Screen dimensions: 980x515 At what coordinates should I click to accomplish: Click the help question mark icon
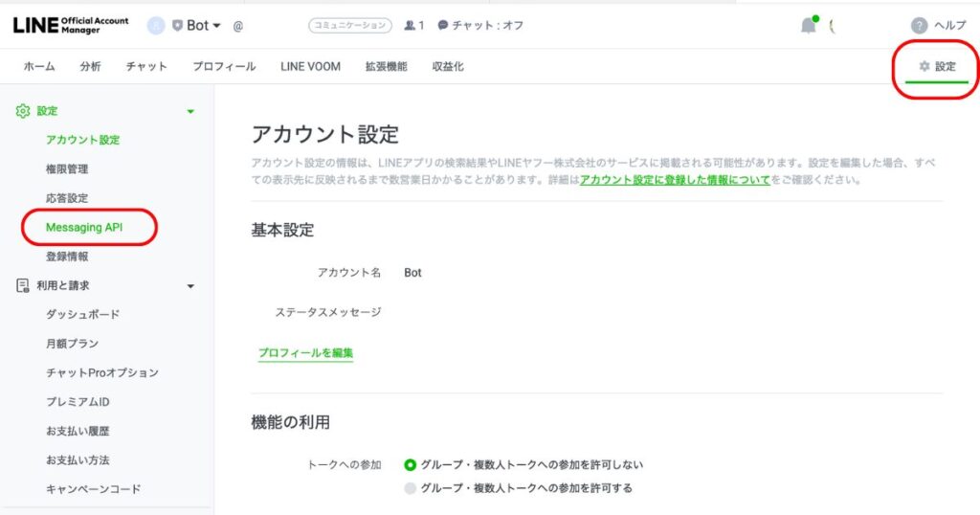[919, 26]
